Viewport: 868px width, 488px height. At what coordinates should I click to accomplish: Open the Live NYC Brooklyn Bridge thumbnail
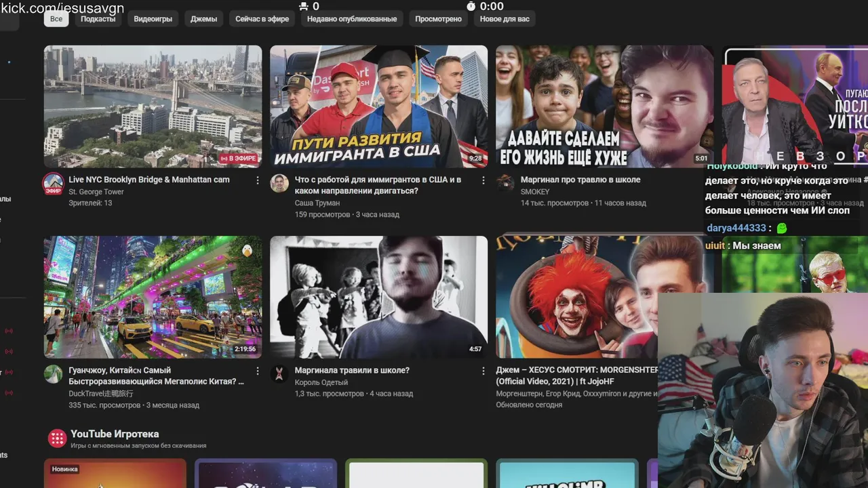coord(153,106)
